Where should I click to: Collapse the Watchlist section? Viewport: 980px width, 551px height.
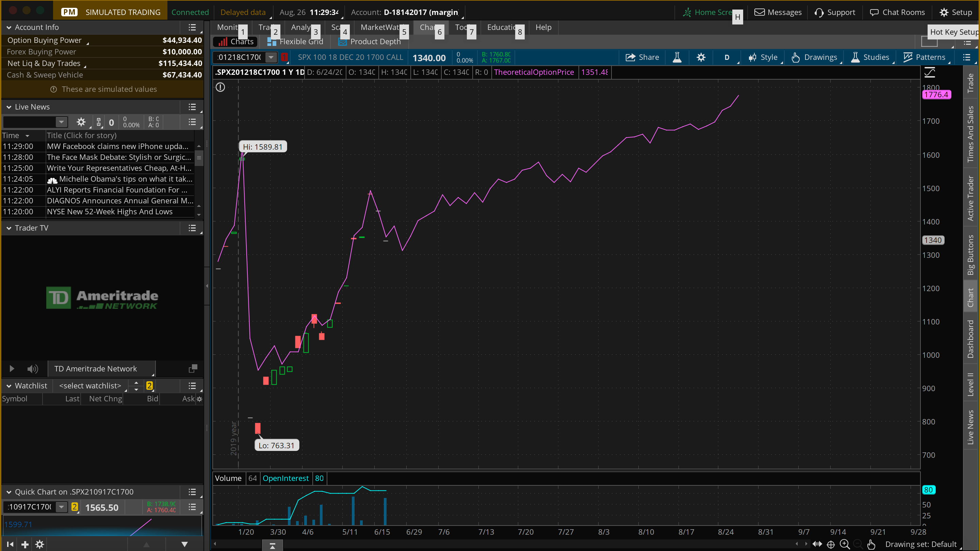point(9,386)
